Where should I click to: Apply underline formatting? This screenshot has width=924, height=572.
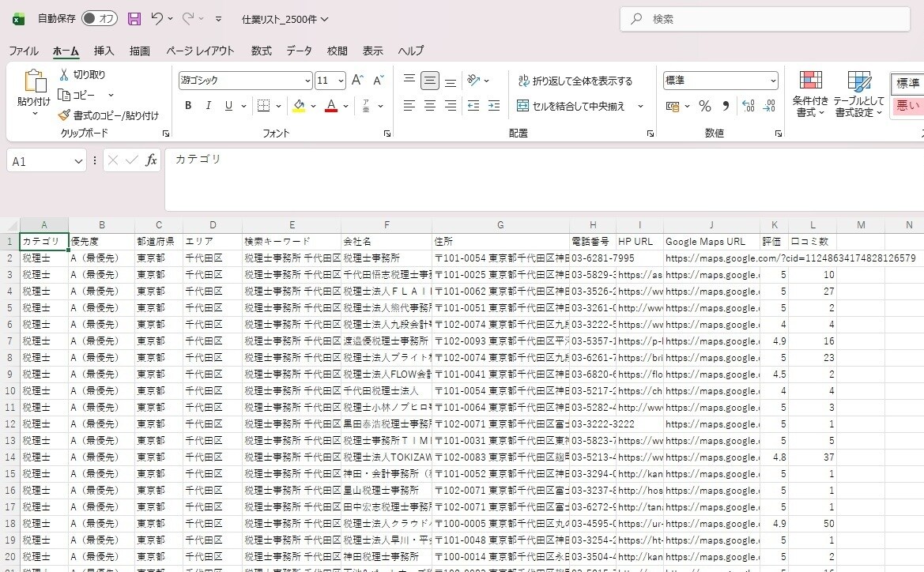pos(228,105)
